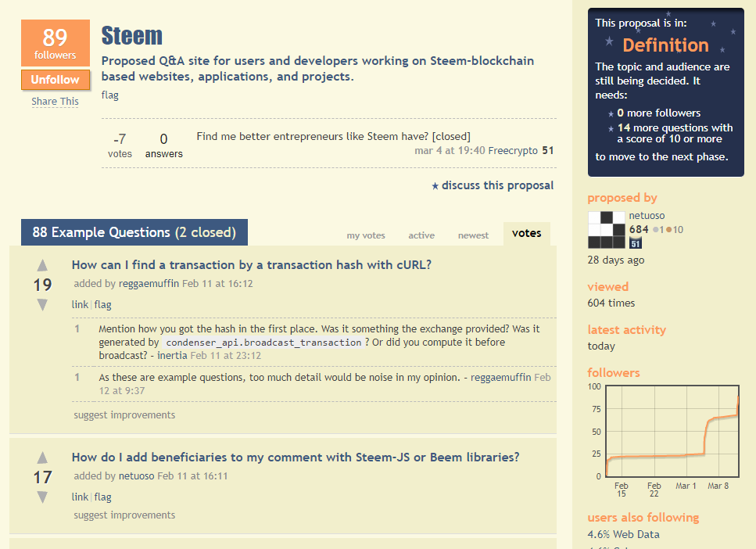Click 'link' under the cURL question
This screenshot has width=756, height=549.
coord(80,304)
